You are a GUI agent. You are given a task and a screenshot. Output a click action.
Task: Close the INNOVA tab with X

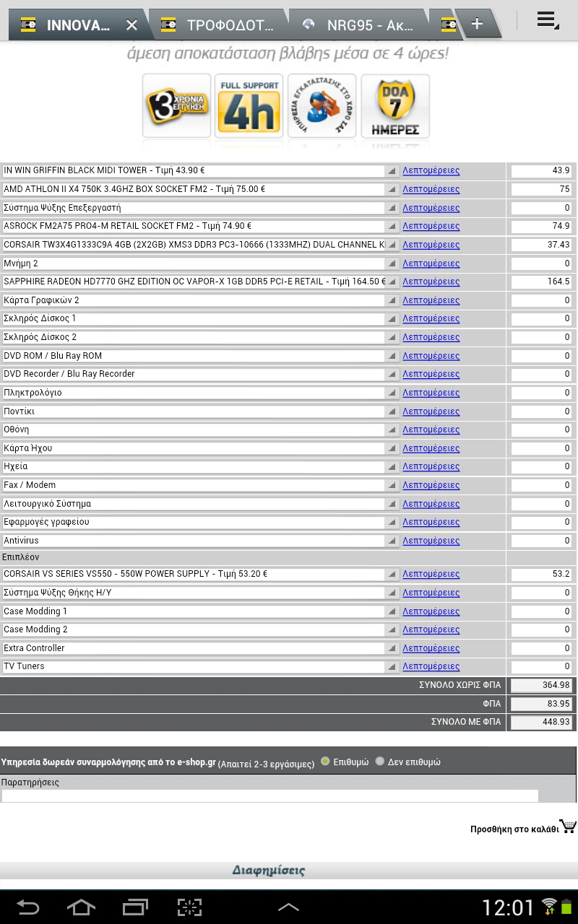(x=131, y=25)
